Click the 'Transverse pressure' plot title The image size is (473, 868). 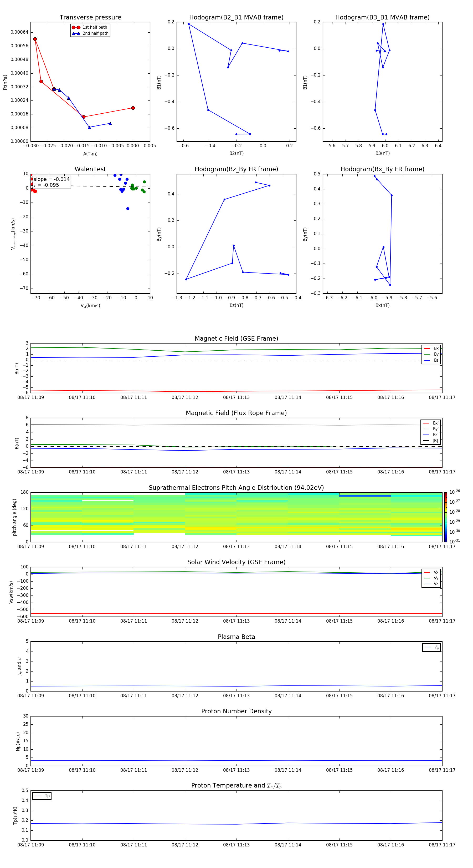pos(90,18)
